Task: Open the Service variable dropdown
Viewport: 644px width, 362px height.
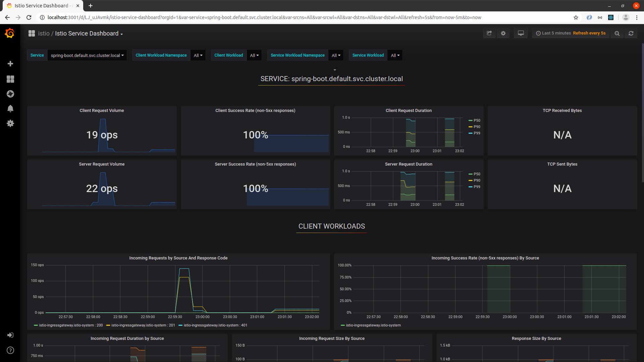Action: pyautogui.click(x=87, y=55)
